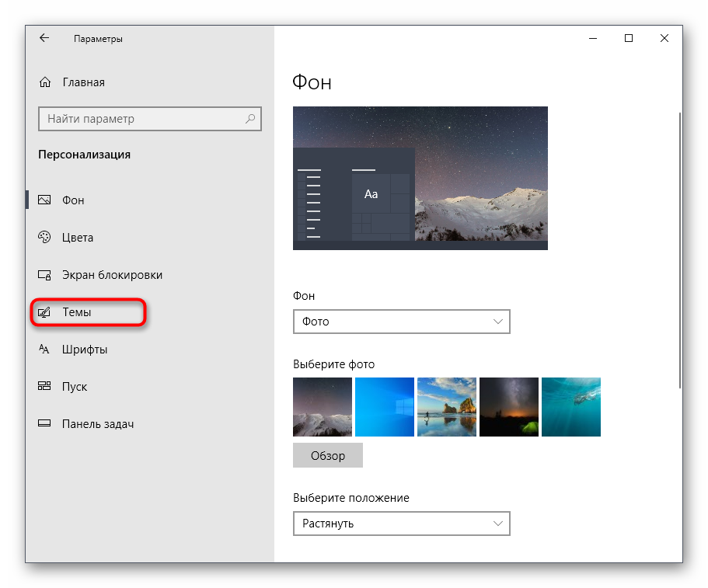The image size is (708, 588).
Task: Open the Фон dropdown showing Фото
Action: [x=401, y=322]
